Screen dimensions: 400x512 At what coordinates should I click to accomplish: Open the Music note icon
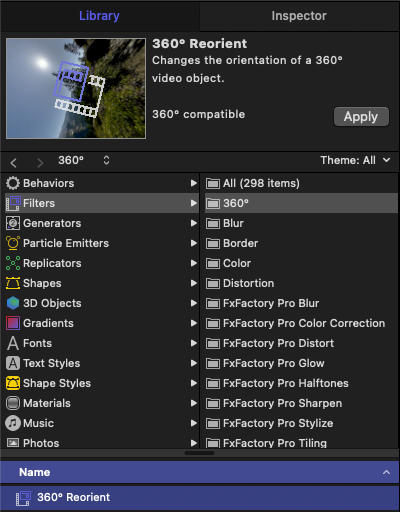point(13,423)
